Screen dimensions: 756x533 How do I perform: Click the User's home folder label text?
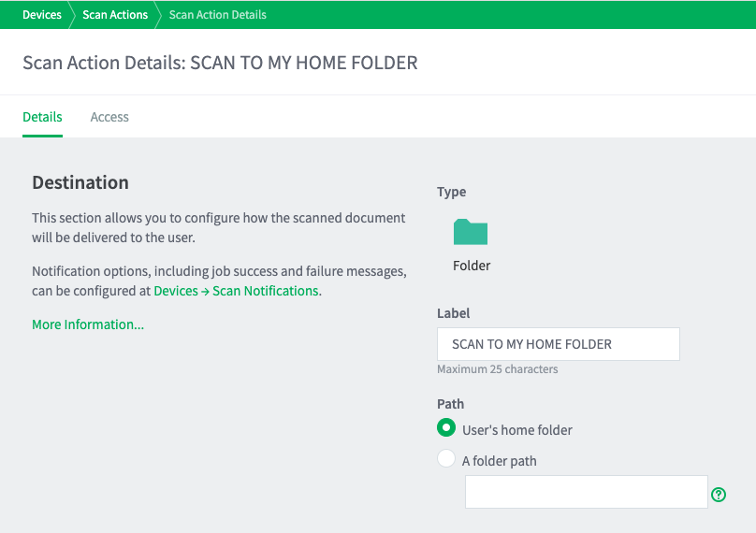coord(517,430)
